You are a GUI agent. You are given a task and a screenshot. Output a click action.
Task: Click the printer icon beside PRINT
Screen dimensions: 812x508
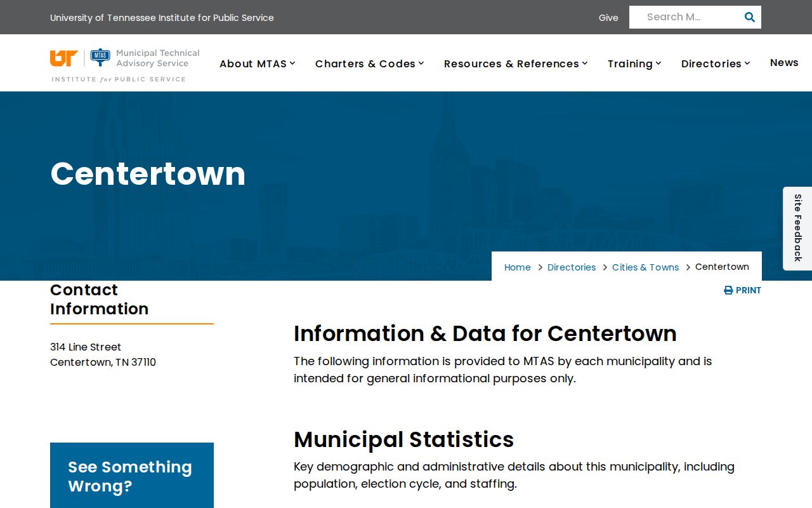point(728,290)
